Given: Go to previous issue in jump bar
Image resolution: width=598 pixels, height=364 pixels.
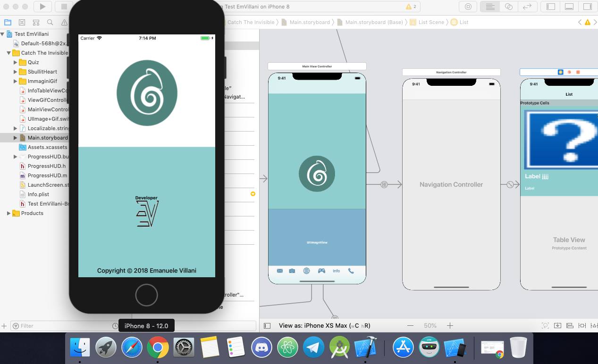Looking at the screenshot, I should [x=580, y=22].
